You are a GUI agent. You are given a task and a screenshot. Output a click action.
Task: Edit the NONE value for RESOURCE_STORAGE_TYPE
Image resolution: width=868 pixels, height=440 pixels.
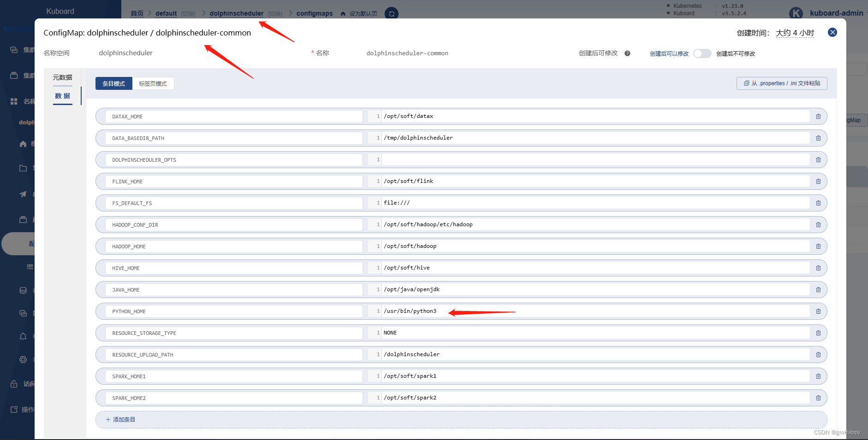[x=595, y=333]
